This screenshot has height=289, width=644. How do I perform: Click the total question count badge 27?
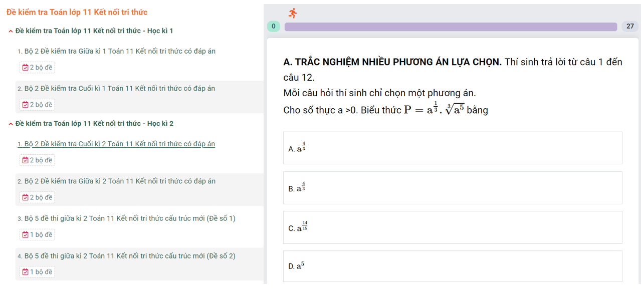(630, 27)
